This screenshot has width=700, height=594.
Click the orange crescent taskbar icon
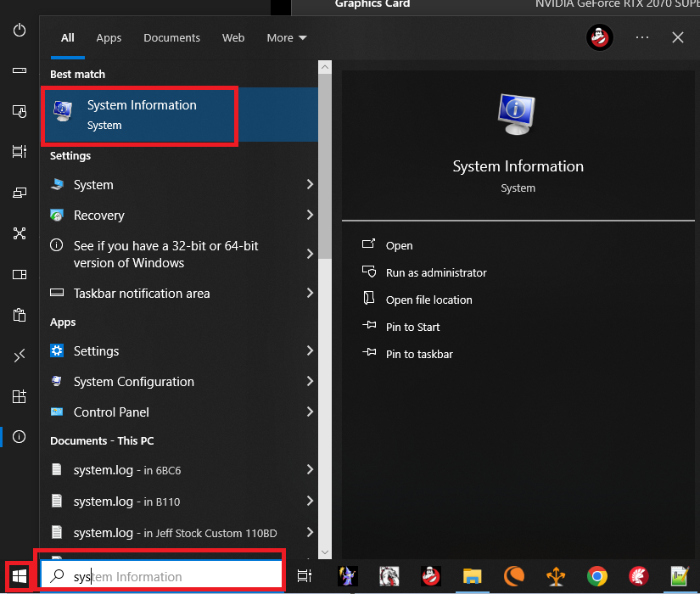click(x=514, y=576)
